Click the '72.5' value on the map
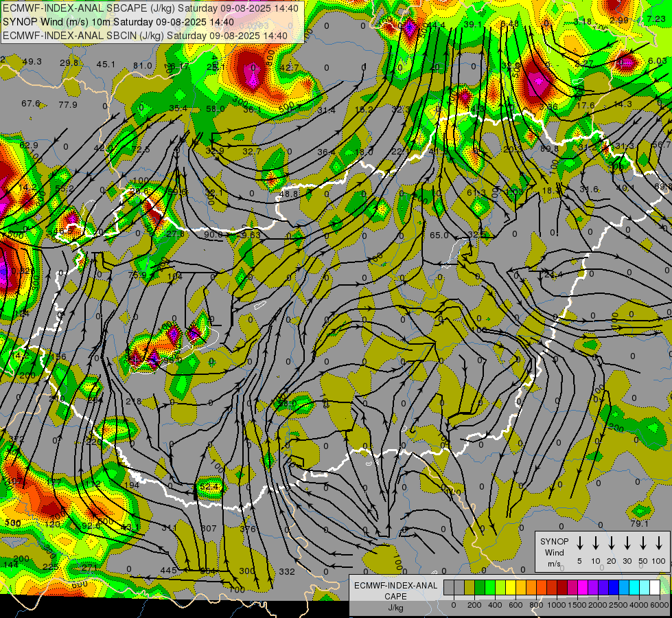Viewport: 672px width, 618px height. coord(141,149)
